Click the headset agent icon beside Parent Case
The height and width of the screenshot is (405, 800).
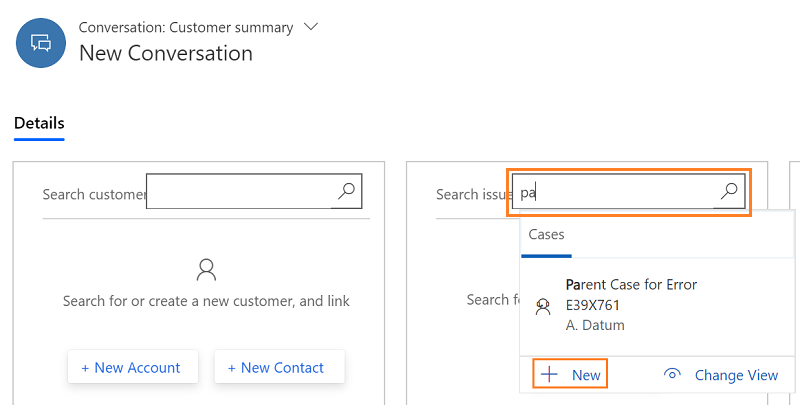(543, 306)
